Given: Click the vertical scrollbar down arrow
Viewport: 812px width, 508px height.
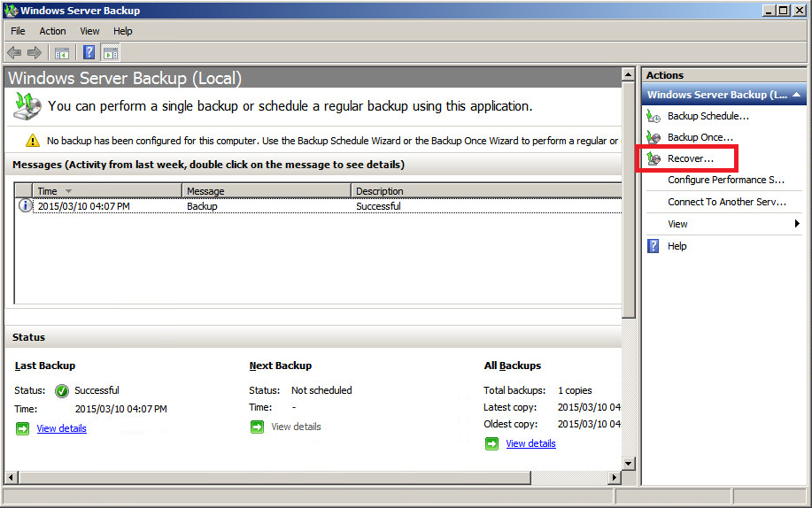Looking at the screenshot, I should 628,464.
